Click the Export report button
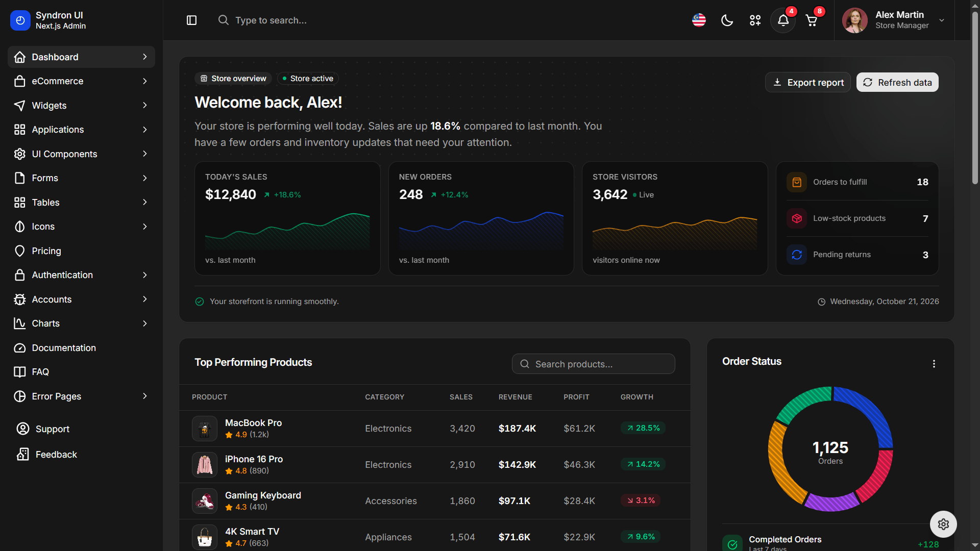The image size is (980, 551). click(807, 82)
